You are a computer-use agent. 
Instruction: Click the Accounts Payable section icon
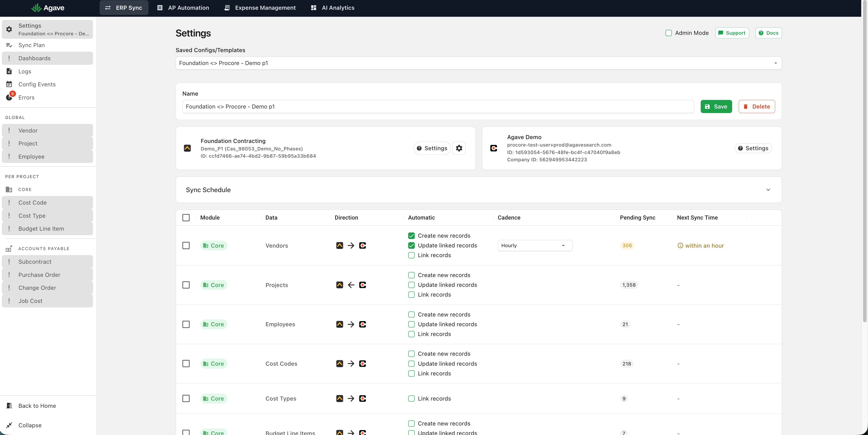click(x=9, y=249)
